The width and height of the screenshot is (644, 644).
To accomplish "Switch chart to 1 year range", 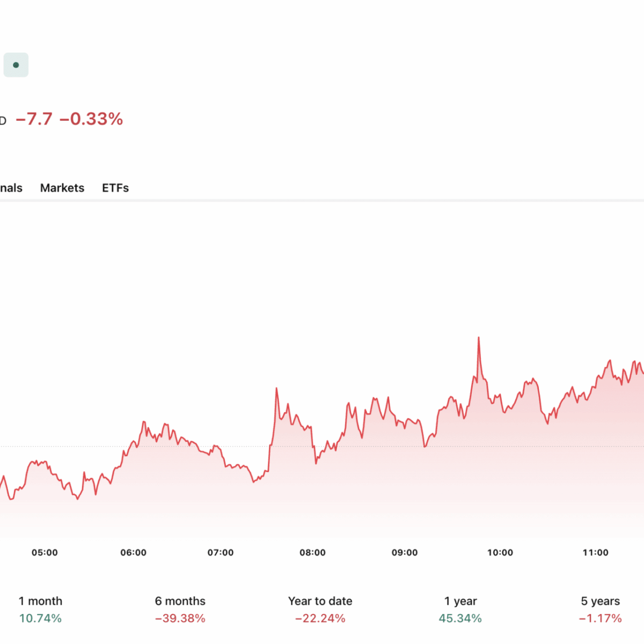I will point(460,609).
